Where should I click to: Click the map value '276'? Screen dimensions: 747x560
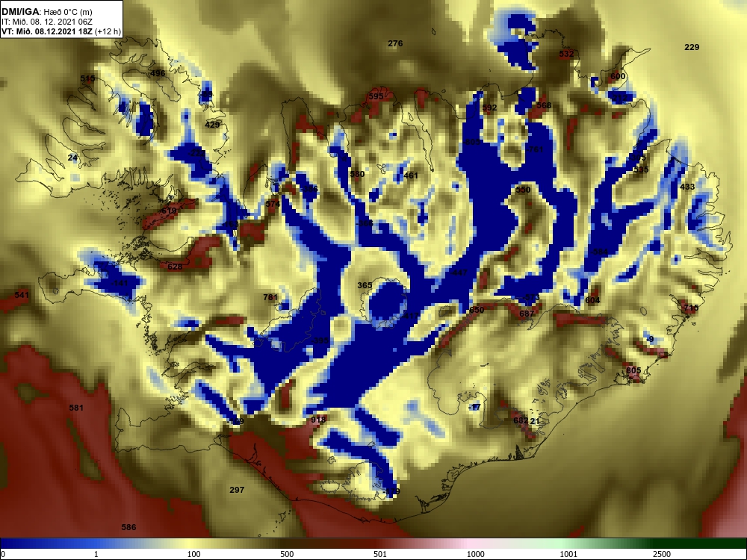(395, 43)
